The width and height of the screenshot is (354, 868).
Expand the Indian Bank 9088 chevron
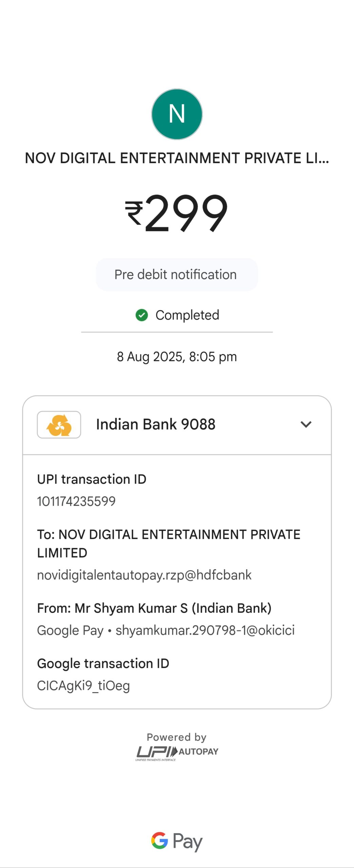[x=306, y=425]
